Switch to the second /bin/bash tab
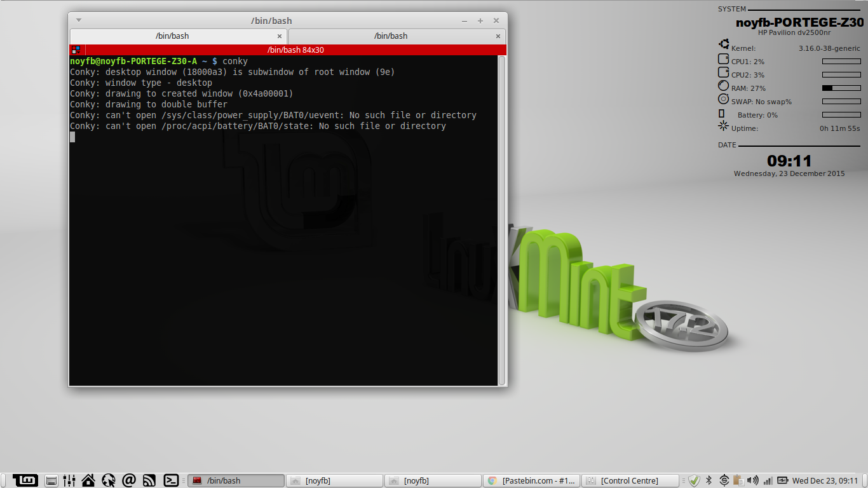This screenshot has height=488, width=868. pos(397,36)
